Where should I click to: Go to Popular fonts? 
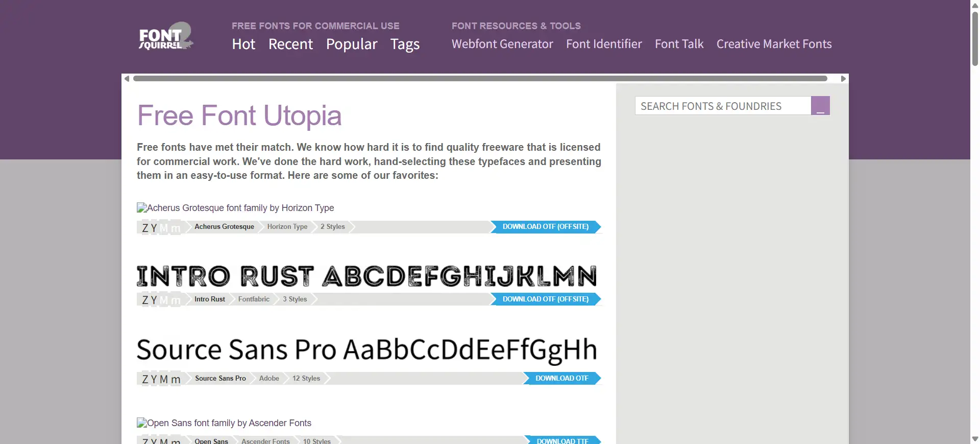click(352, 44)
